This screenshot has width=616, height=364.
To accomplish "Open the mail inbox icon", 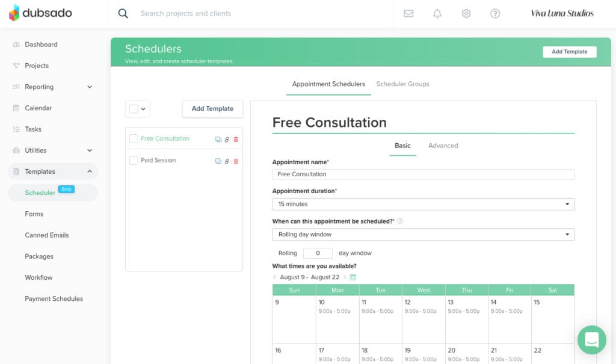I will click(408, 13).
